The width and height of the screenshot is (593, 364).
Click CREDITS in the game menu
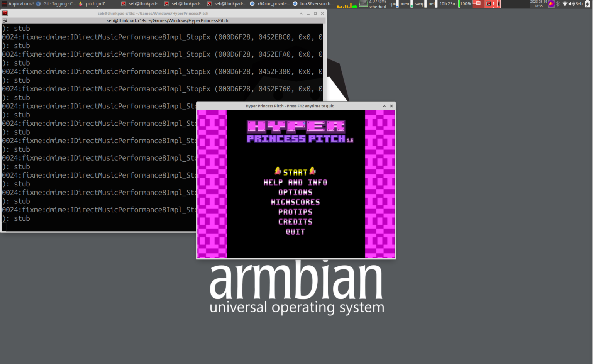coord(295,222)
